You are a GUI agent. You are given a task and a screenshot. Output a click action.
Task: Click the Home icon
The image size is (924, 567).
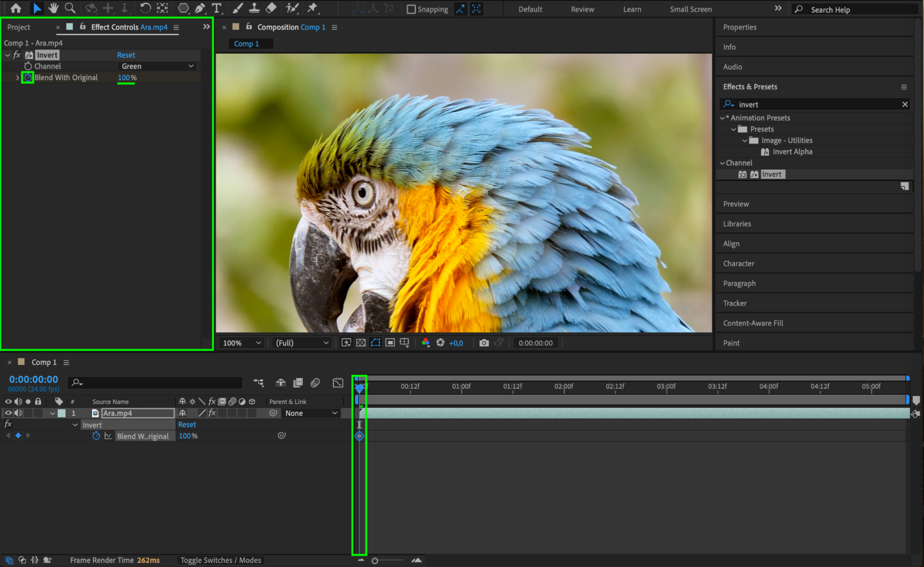pos(16,8)
